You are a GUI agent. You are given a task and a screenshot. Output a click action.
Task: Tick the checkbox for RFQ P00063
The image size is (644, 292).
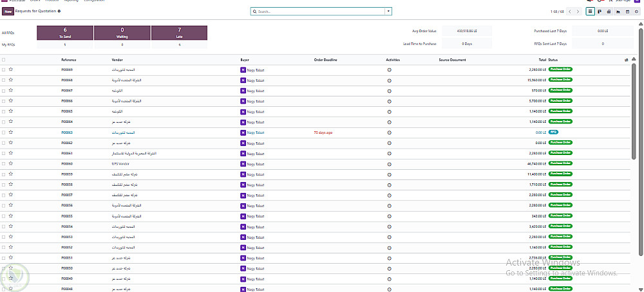coord(4,132)
